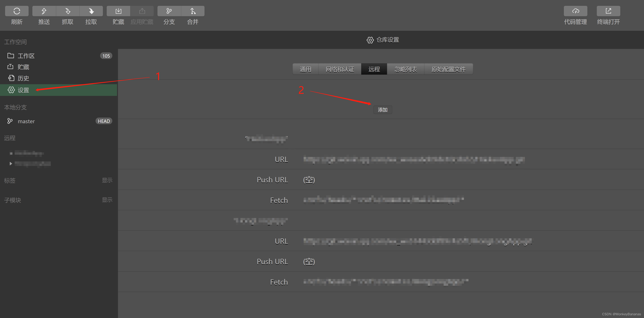Image resolution: width=644 pixels, height=318 pixels.
Task: Click the 远程 sidebar section header
Action: 10,138
